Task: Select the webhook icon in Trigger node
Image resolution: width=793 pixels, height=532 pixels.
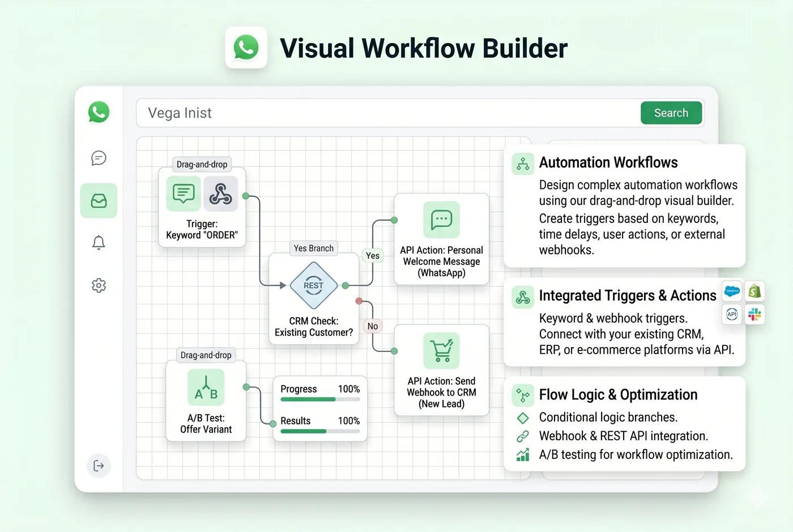Action: point(220,194)
